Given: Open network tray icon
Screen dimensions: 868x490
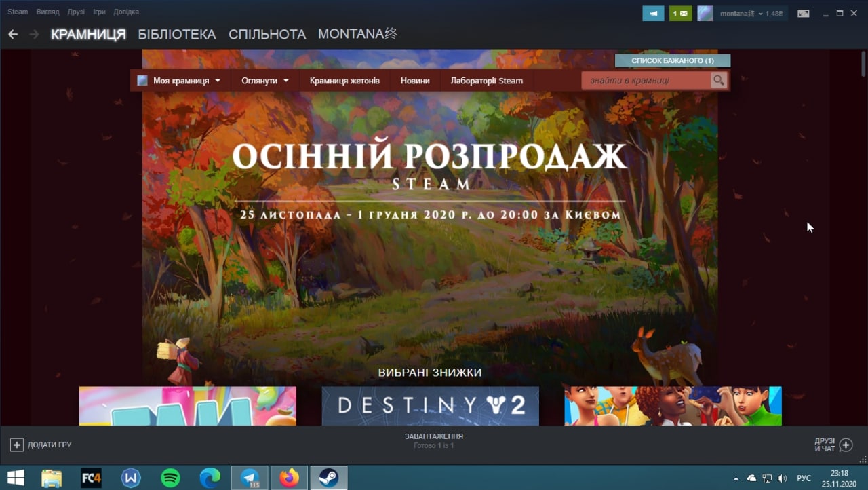Looking at the screenshot, I should [767, 478].
